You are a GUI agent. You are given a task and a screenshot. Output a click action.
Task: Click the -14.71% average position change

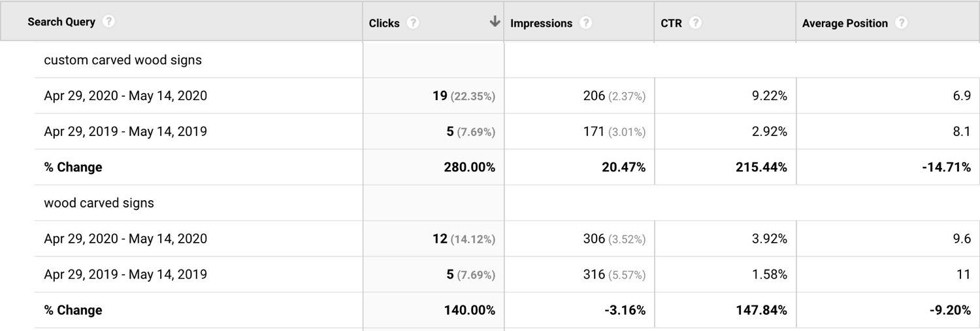click(947, 167)
